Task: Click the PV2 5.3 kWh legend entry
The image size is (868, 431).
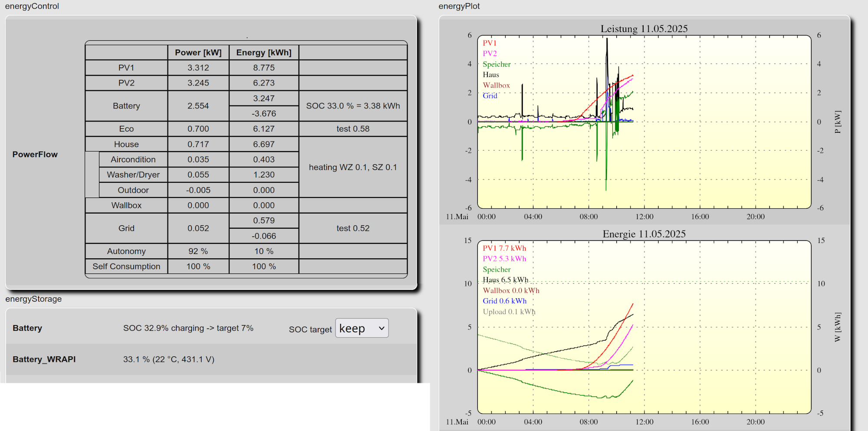Action: (504, 259)
